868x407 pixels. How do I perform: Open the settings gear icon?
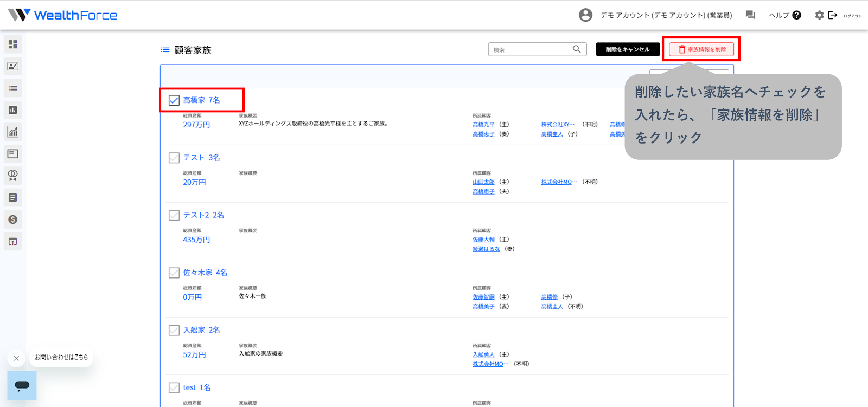tap(819, 15)
